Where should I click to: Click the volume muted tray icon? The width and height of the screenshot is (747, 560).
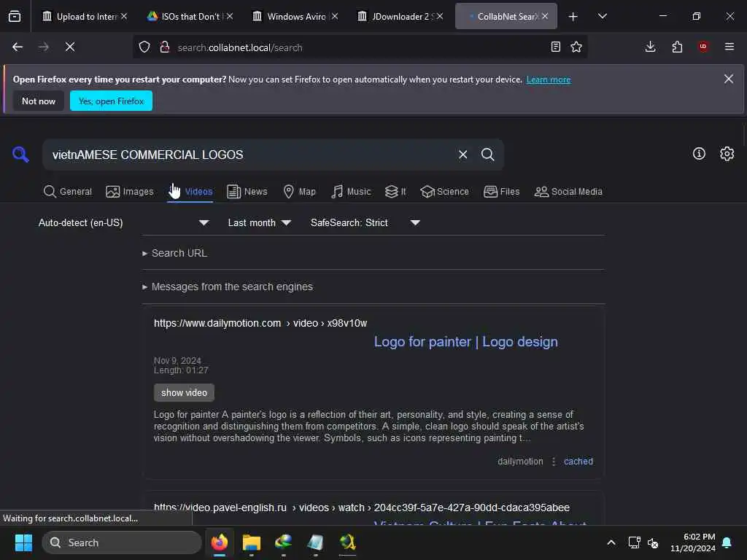pos(653,542)
